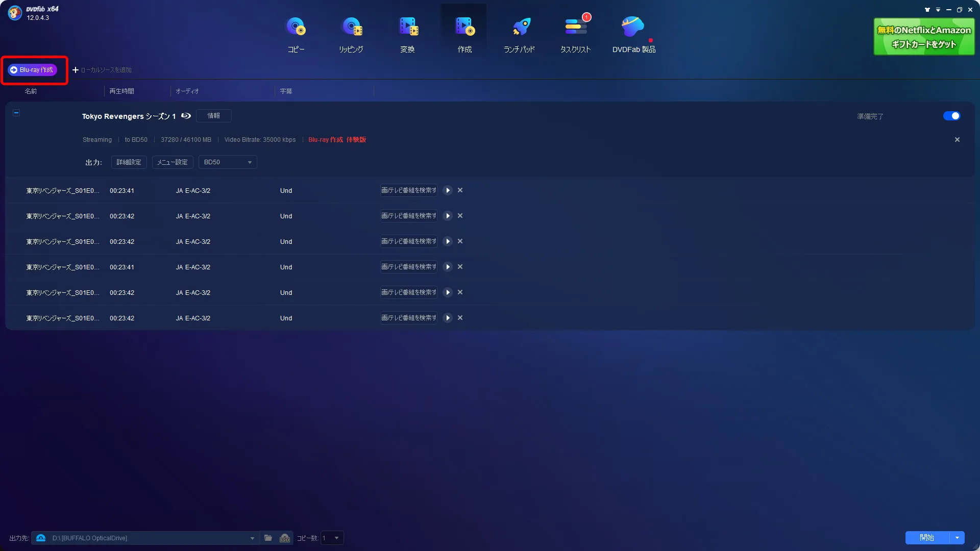Select ISO image output icon
The image size is (980, 551).
285,538
